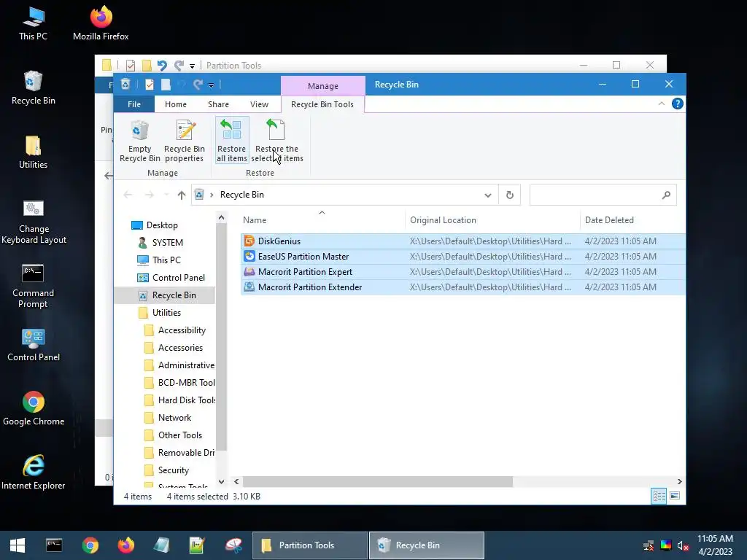Select Internet Explorer desktop shortcut
Screen dimensions: 747x560
click(x=33, y=472)
